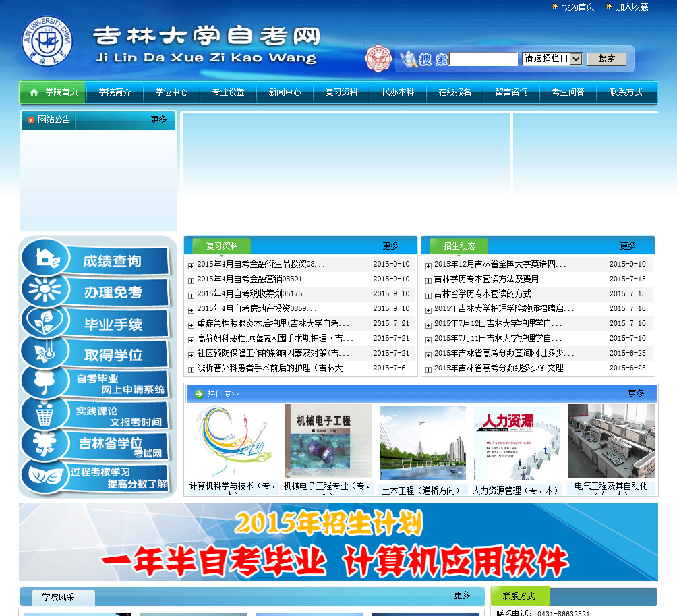677x616 pixels.
Task: Click the Jilin University round logo
Action: pos(47,41)
